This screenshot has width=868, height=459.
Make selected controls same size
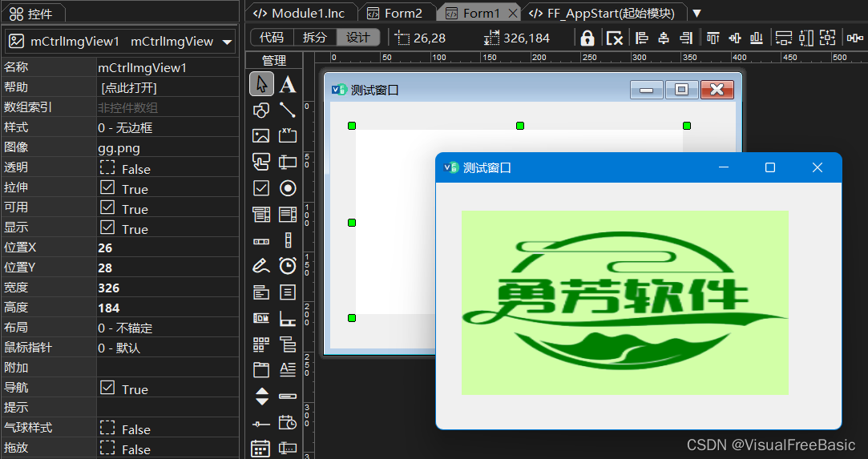coord(828,38)
